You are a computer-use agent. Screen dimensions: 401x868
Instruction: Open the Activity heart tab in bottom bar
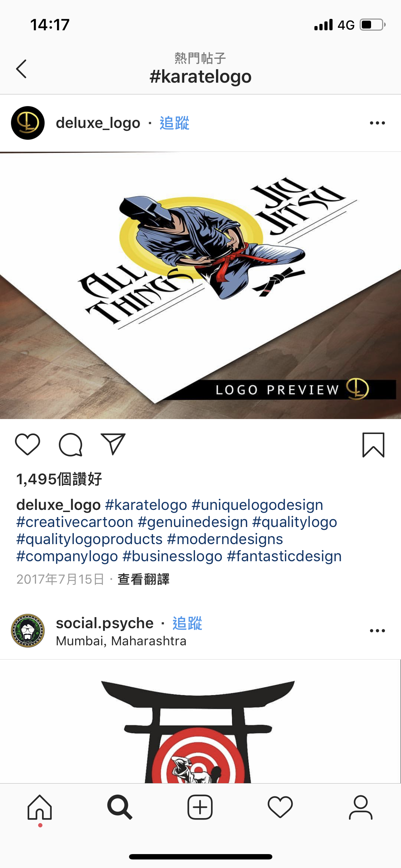[280, 807]
